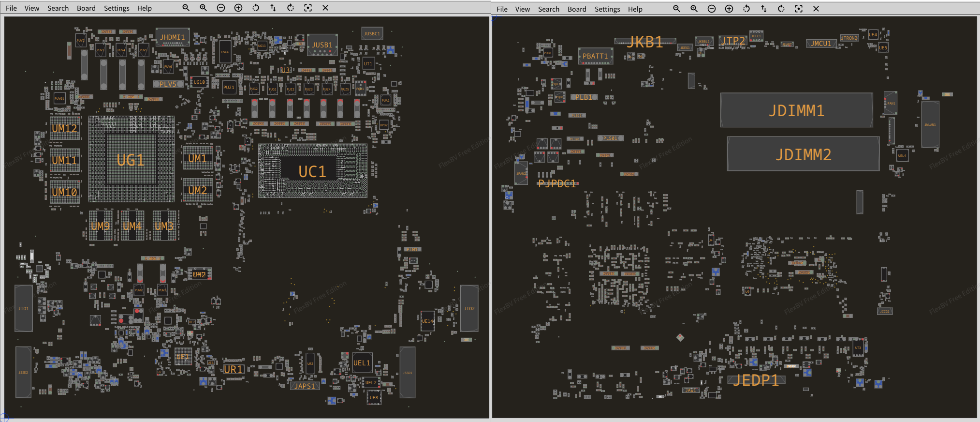
Task: Select the JDIMM1 memory slot component
Action: pyautogui.click(x=796, y=110)
